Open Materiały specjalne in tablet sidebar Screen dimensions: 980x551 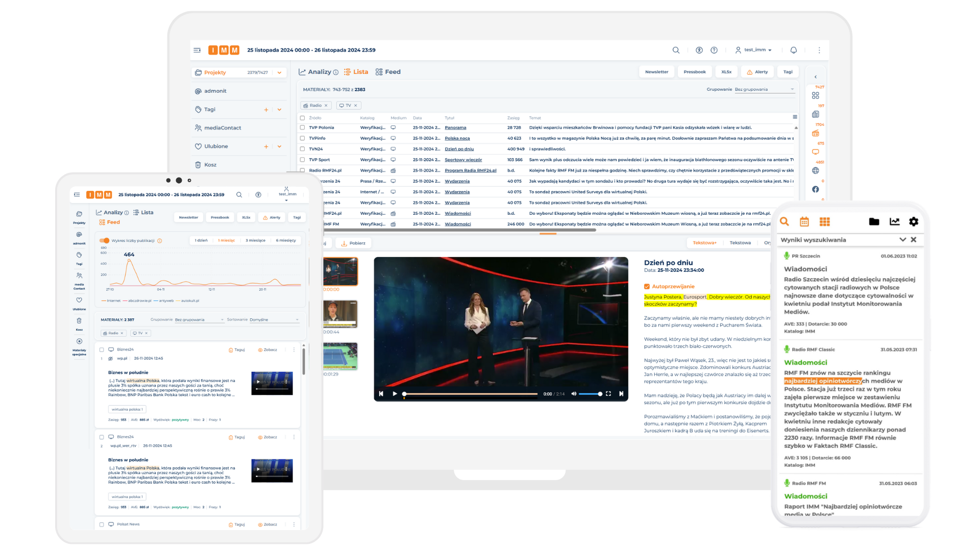click(x=79, y=346)
